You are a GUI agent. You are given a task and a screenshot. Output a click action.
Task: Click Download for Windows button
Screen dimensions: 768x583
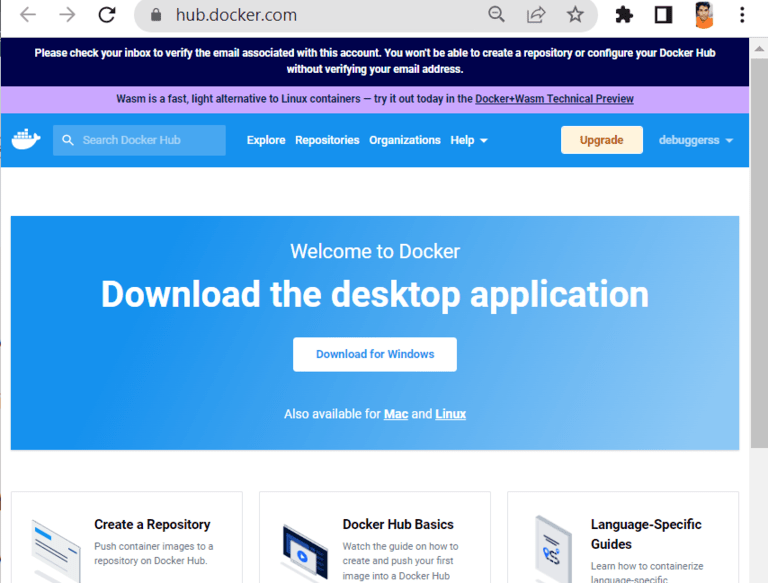point(375,354)
